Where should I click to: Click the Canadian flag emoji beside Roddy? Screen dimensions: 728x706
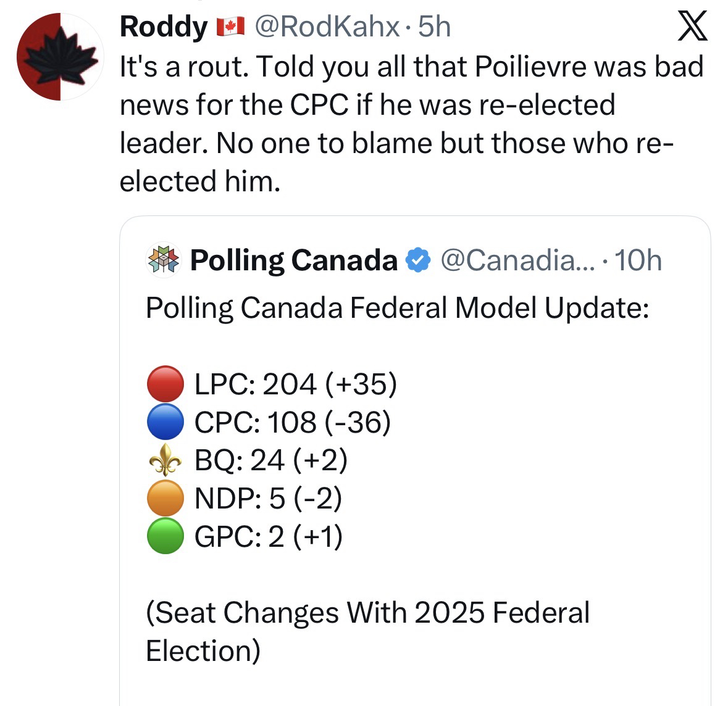[230, 27]
